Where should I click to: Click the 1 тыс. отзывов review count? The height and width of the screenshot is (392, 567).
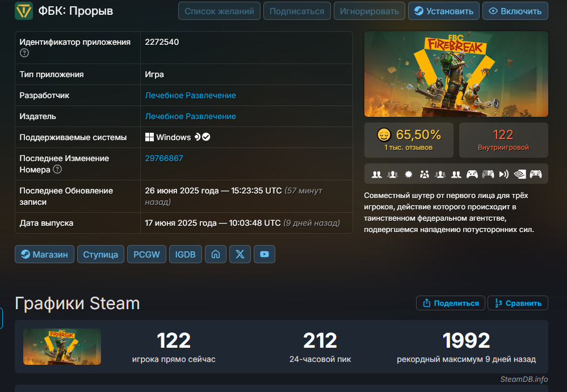pyautogui.click(x=408, y=147)
